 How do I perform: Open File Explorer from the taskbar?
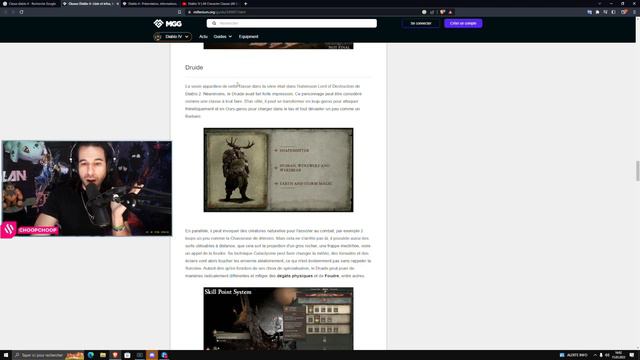point(103,355)
